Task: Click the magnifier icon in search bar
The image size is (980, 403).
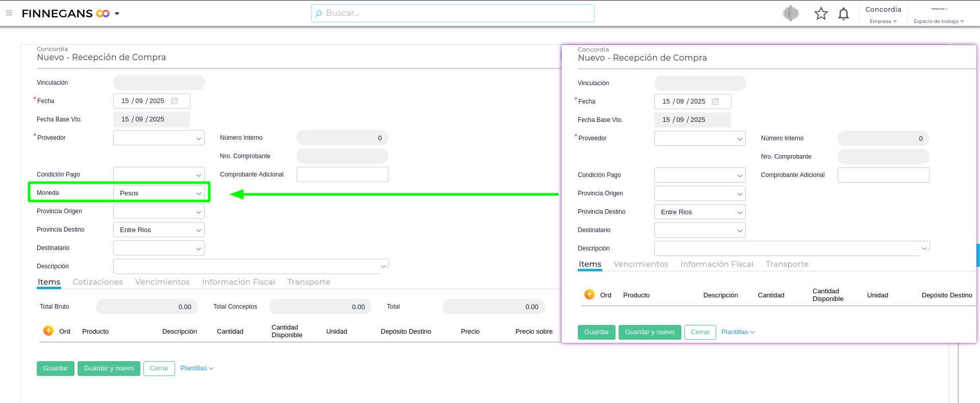Action: coord(319,14)
